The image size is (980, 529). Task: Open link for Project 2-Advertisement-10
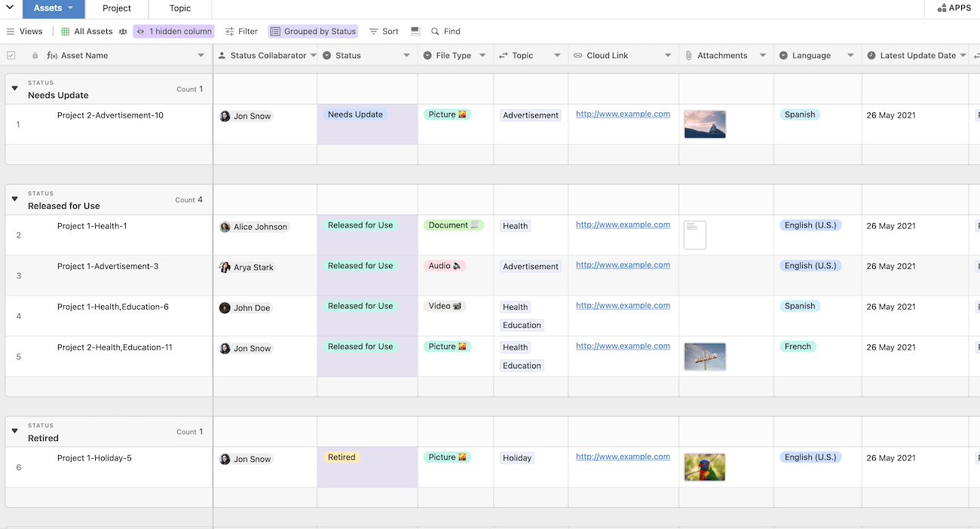coord(623,115)
